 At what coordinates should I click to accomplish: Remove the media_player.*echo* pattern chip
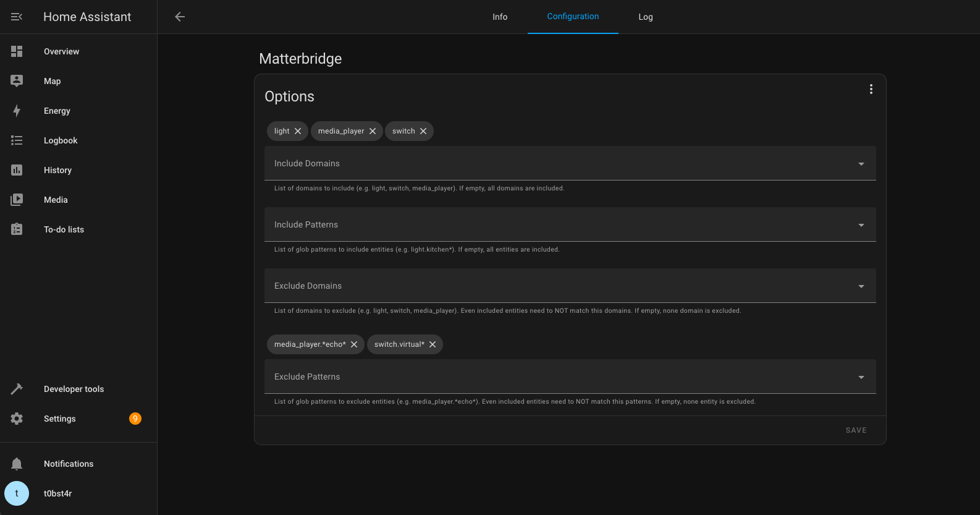(x=354, y=344)
